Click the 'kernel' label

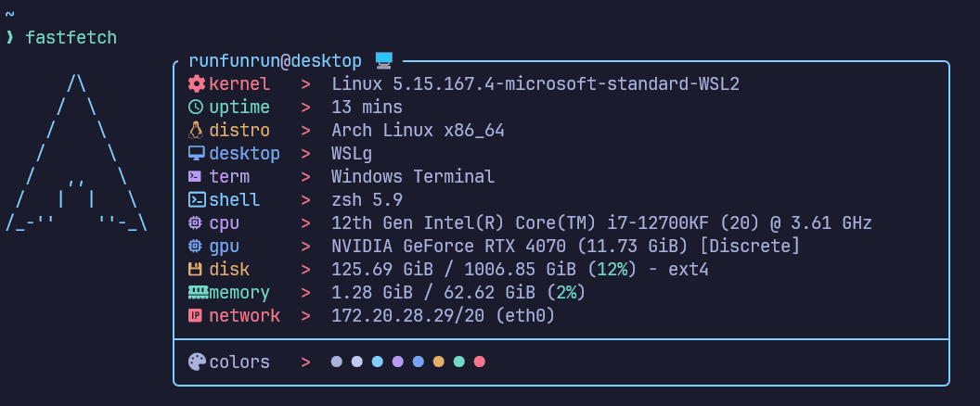click(239, 83)
